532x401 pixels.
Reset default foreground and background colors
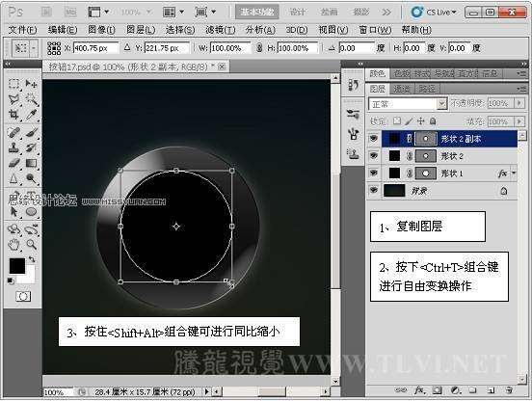point(11,281)
